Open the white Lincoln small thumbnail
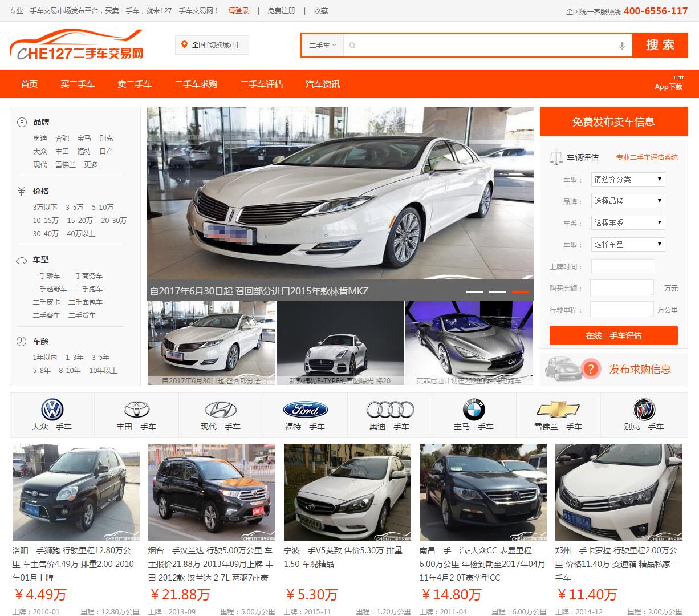The image size is (699, 616). [212, 343]
